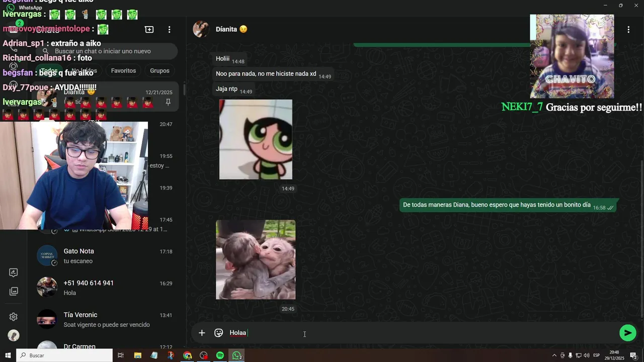View the Powerpuff Buttercup sticker image
Viewport: 644px width, 362px height.
coord(256,139)
